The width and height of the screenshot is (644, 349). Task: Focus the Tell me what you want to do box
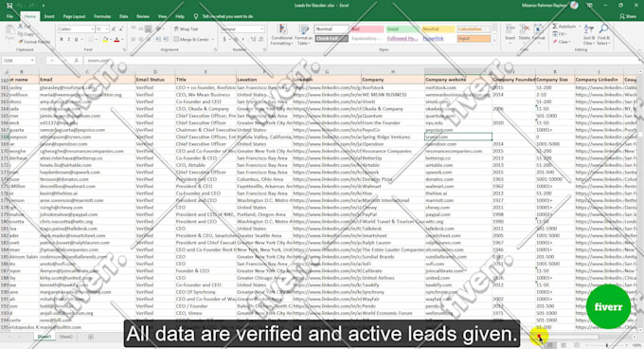[227, 16]
